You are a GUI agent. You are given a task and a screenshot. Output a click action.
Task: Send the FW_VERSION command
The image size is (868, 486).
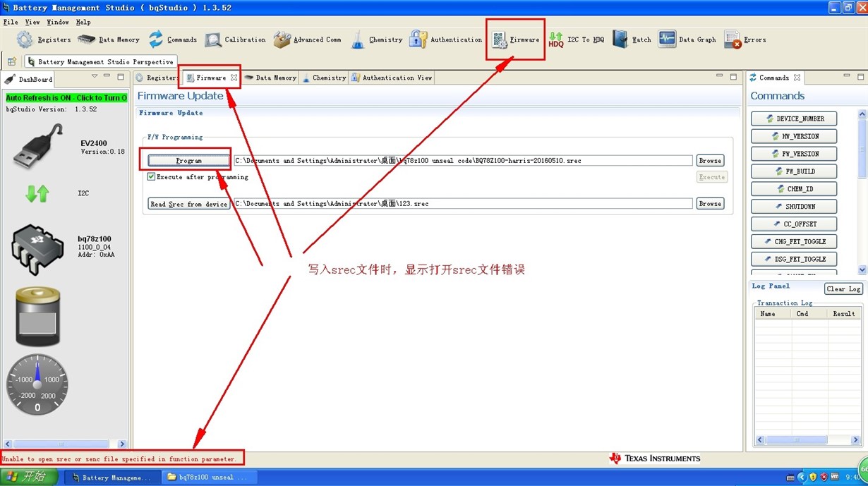coord(794,154)
